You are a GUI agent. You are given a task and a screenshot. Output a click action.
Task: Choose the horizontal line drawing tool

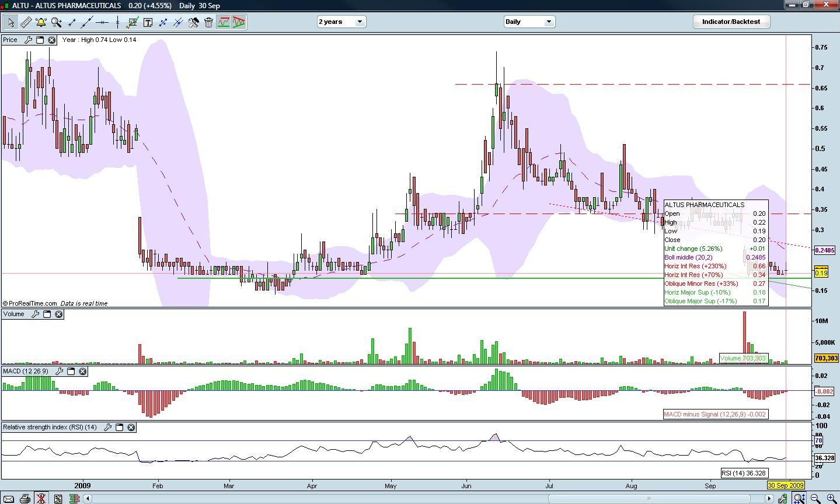click(102, 22)
